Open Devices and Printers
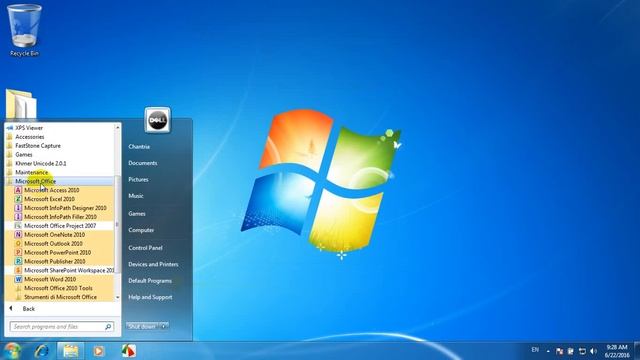Screen dimensions: 640x360 (x=153, y=264)
